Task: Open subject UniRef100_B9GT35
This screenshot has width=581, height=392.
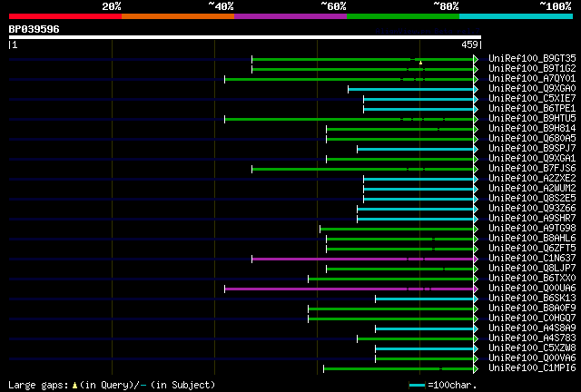Action: coord(532,58)
